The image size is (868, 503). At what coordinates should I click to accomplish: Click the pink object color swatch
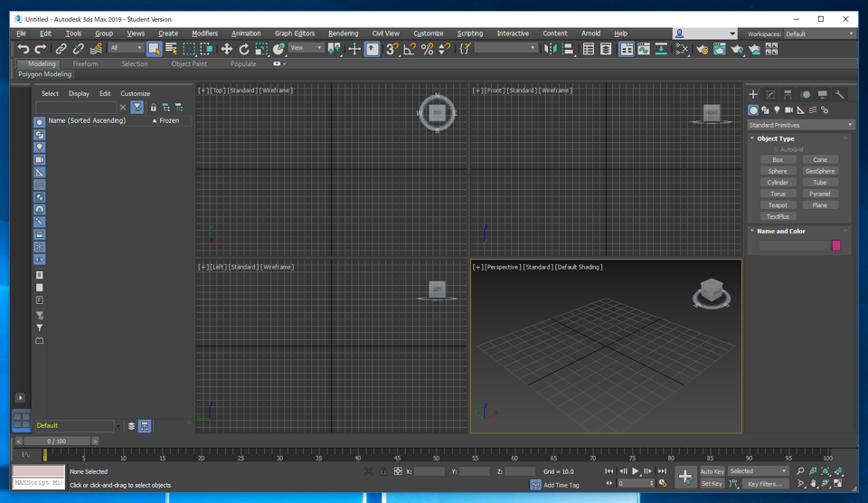pyautogui.click(x=836, y=245)
